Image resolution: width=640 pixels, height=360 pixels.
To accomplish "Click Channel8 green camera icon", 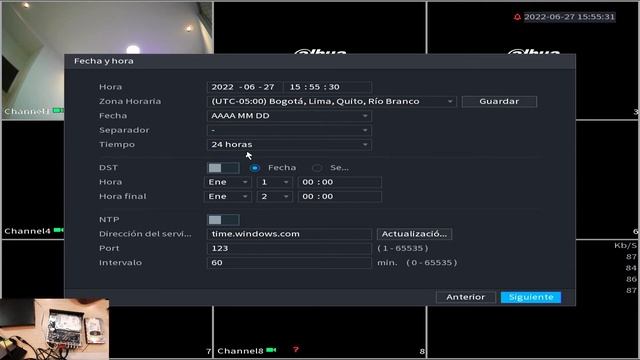I will 271,350.
